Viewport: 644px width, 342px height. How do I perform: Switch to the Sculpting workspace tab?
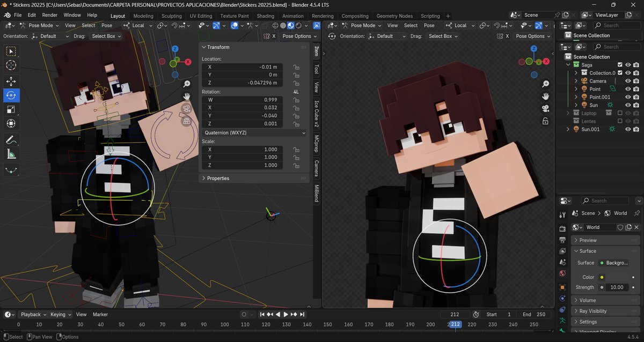(x=172, y=16)
